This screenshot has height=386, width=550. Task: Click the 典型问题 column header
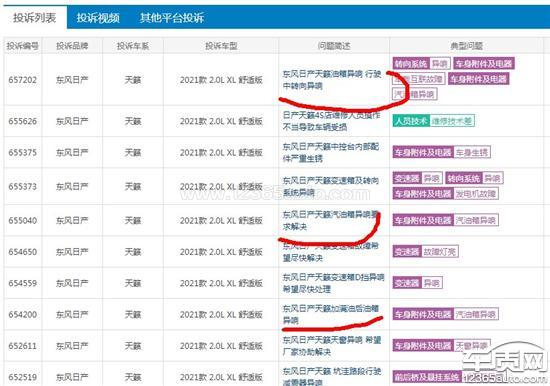point(466,46)
